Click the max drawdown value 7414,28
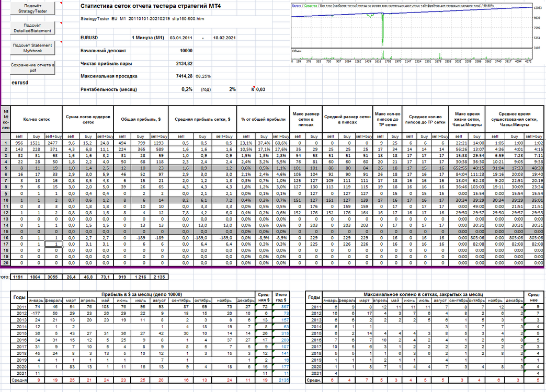The width and height of the screenshot is (546, 392). click(x=184, y=76)
